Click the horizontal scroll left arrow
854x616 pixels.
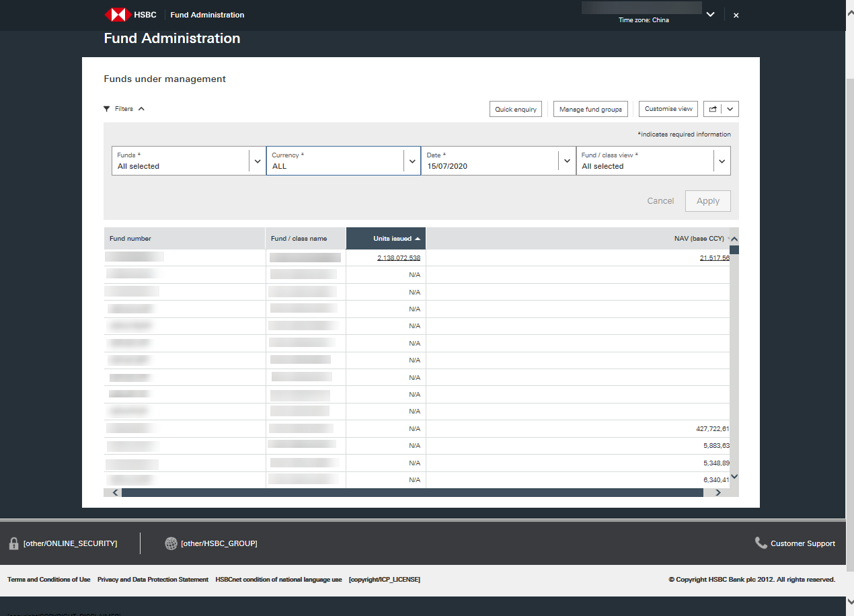116,493
